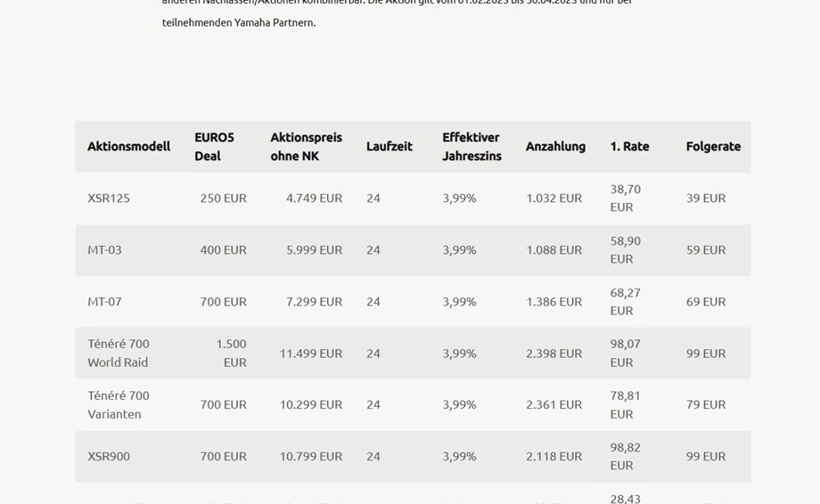The width and height of the screenshot is (820, 504).
Task: Click the 1. Rate column header
Action: [629, 146]
